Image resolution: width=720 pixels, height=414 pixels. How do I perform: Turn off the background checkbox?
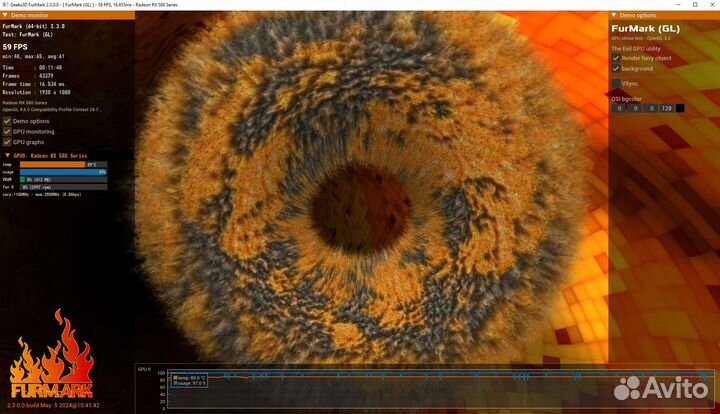pos(615,69)
